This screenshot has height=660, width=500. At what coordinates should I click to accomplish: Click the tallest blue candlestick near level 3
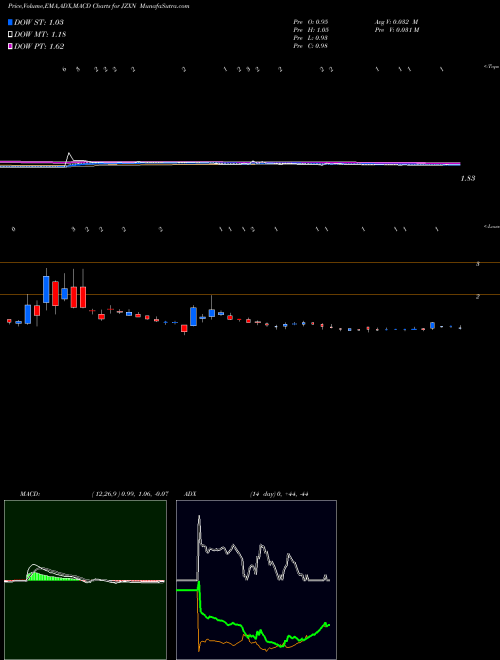(x=46, y=290)
